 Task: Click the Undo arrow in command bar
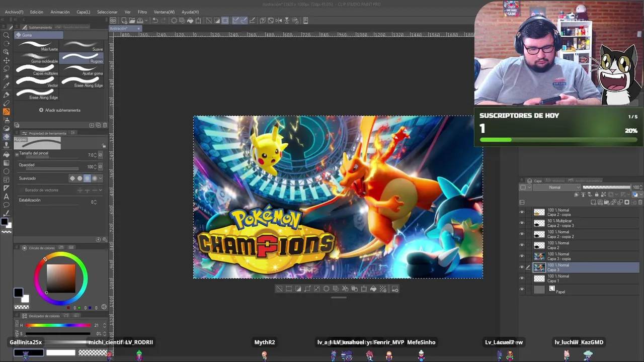coord(155,20)
